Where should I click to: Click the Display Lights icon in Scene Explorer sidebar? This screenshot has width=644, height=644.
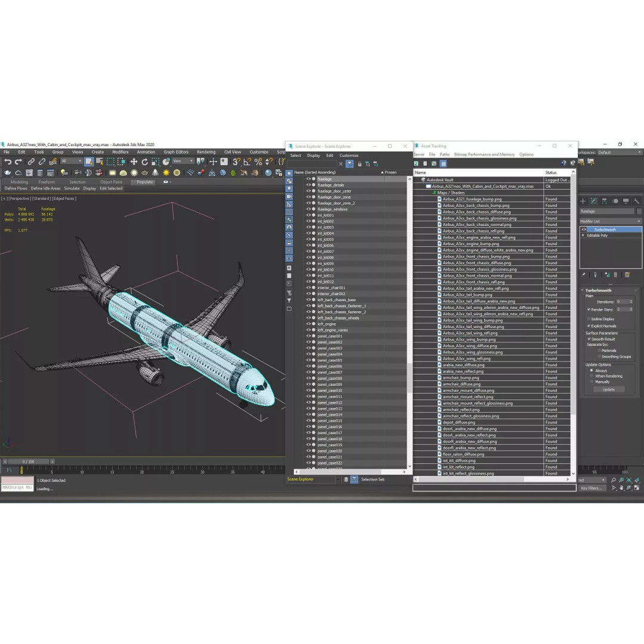(x=289, y=188)
